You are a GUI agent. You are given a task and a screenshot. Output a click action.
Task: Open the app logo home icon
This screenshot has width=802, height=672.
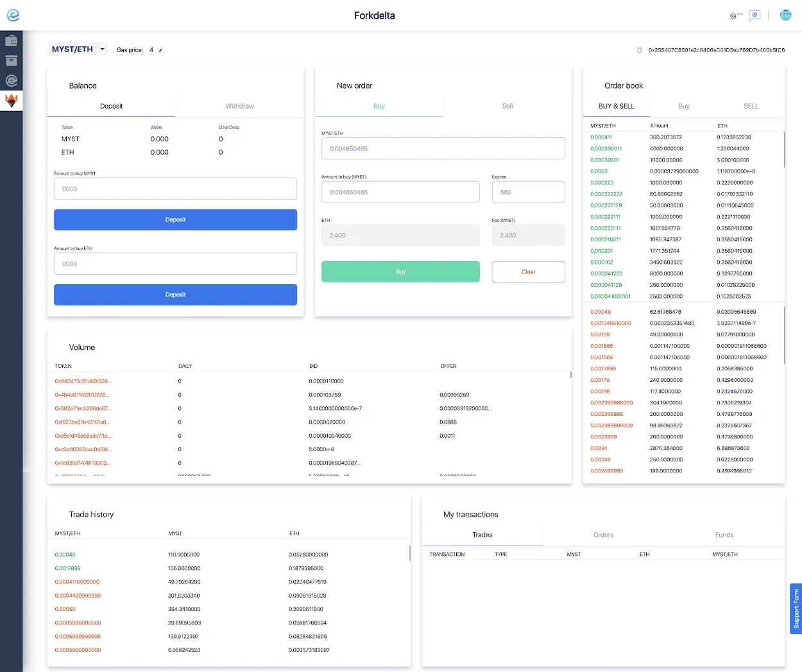[x=13, y=15]
